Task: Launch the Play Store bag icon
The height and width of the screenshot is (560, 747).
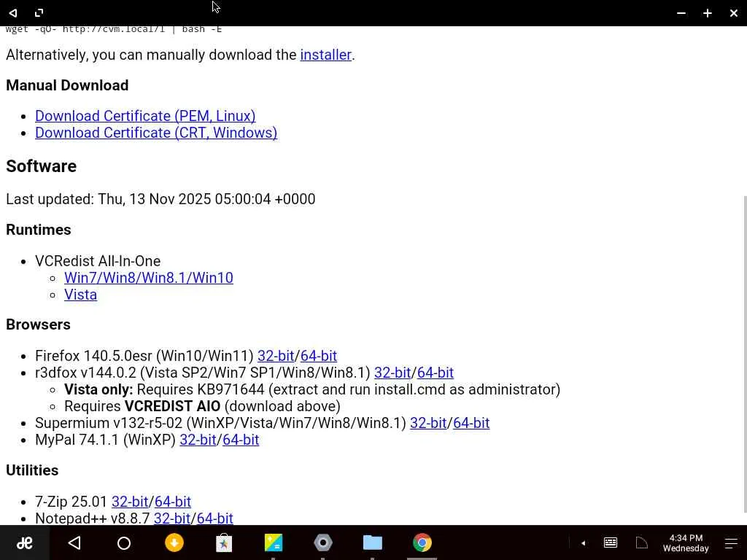Action: tap(224, 542)
